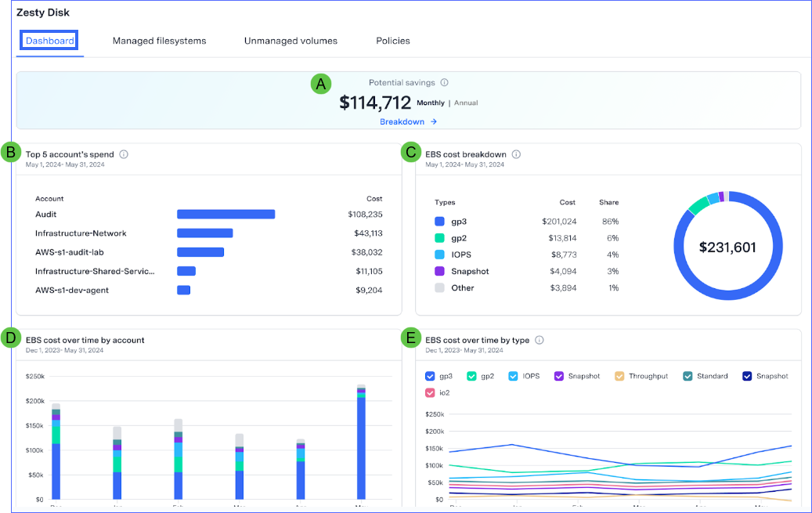
Task: Click info icon for EBS cost over time by type
Action: [540, 340]
